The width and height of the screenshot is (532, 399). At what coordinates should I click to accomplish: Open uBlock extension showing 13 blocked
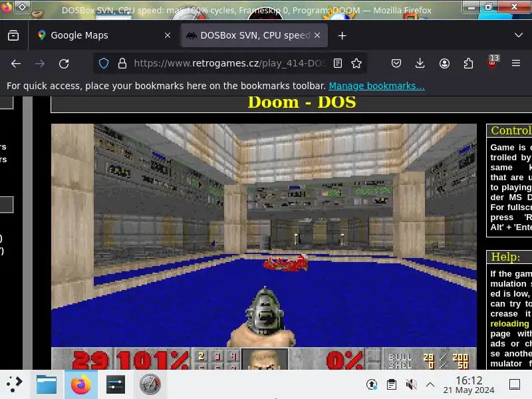click(492, 63)
